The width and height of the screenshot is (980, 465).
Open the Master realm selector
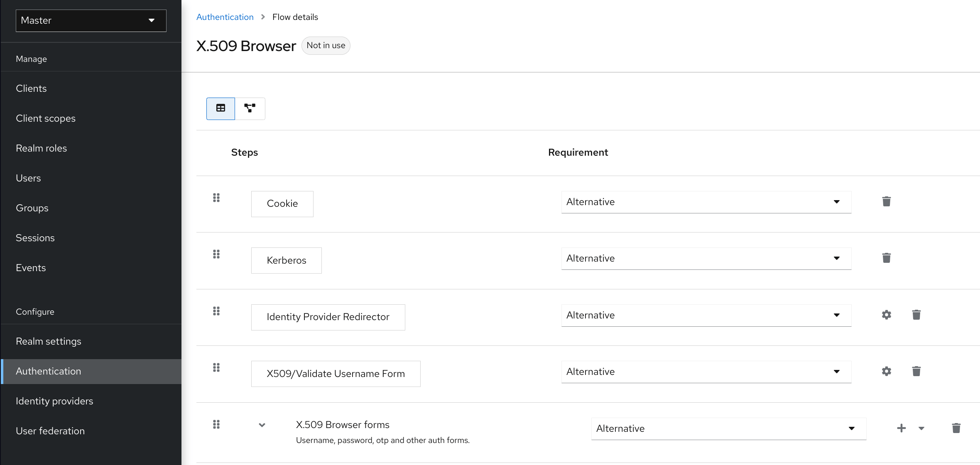click(x=91, y=20)
